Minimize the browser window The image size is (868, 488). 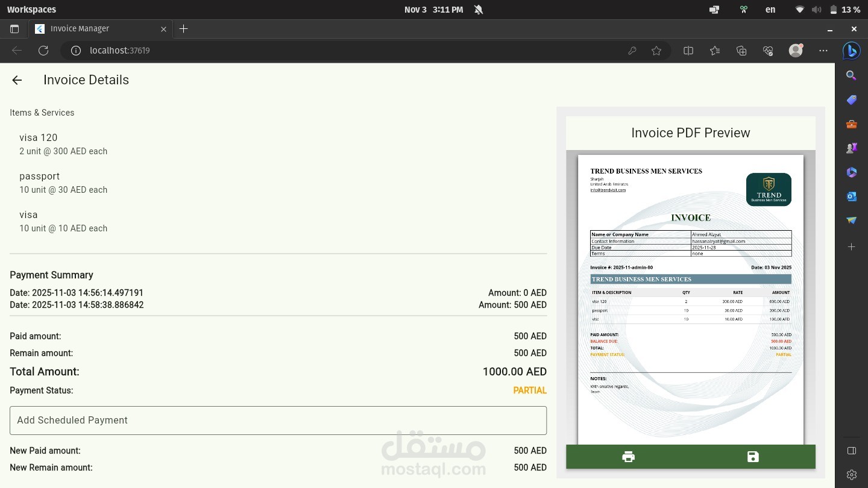point(831,29)
